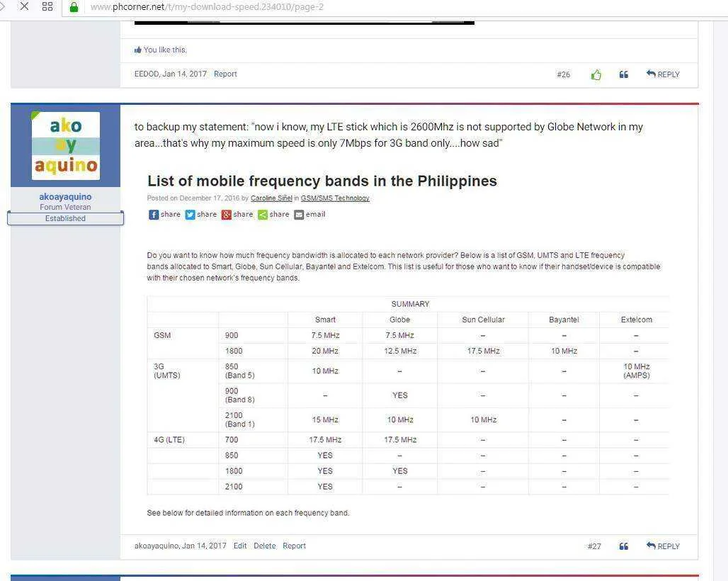The width and height of the screenshot is (728, 581).
Task: Click the Extelcom column header
Action: coord(637,320)
